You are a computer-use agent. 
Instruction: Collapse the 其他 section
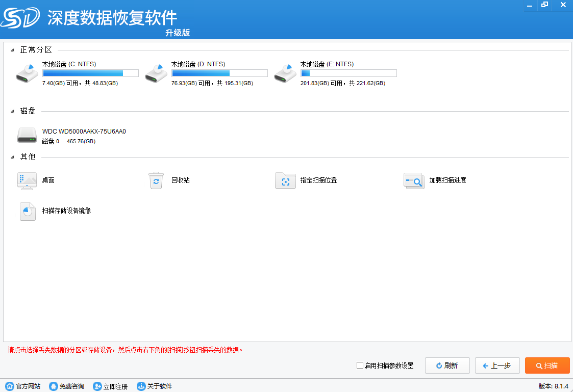click(12, 158)
